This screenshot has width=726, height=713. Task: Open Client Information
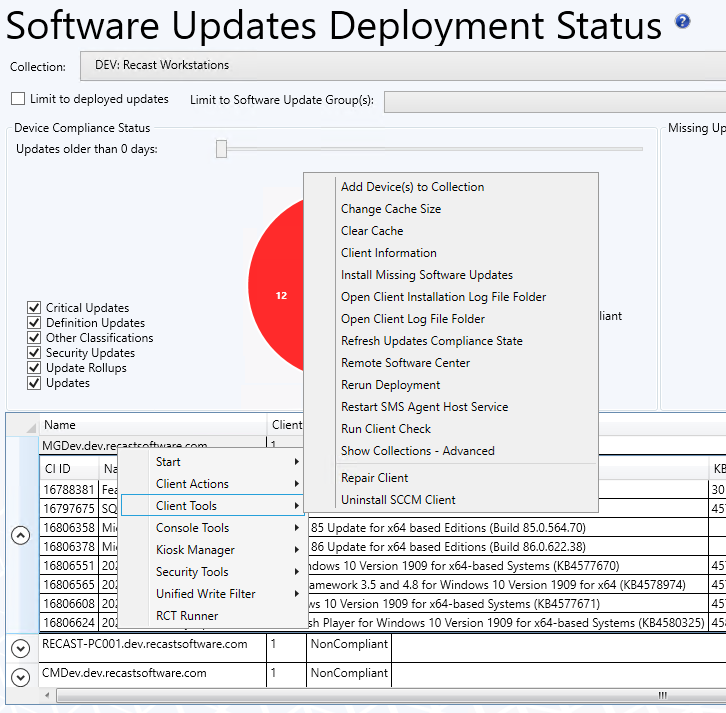451,253
